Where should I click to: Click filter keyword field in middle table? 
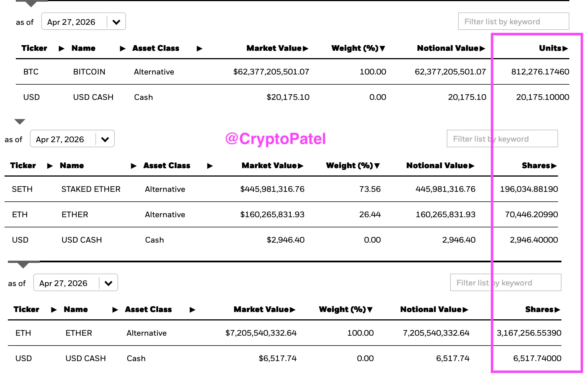502,139
